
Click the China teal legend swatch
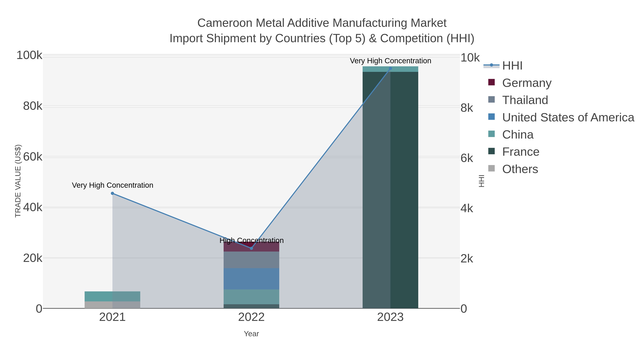tap(492, 134)
